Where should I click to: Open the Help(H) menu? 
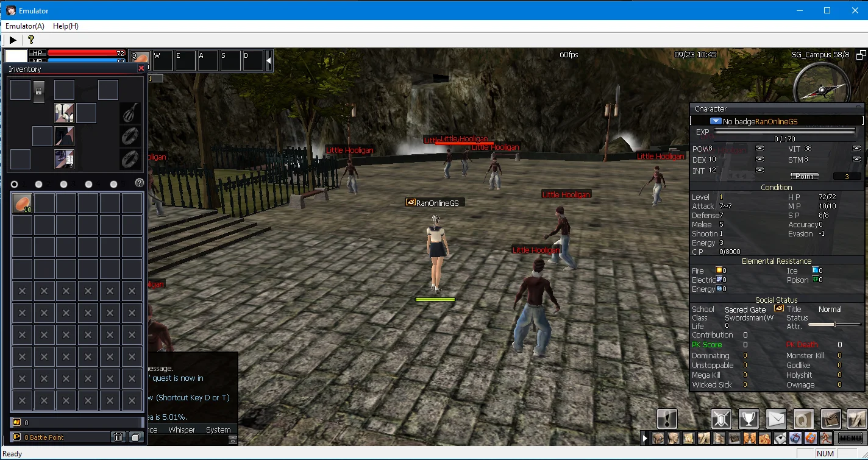(66, 26)
